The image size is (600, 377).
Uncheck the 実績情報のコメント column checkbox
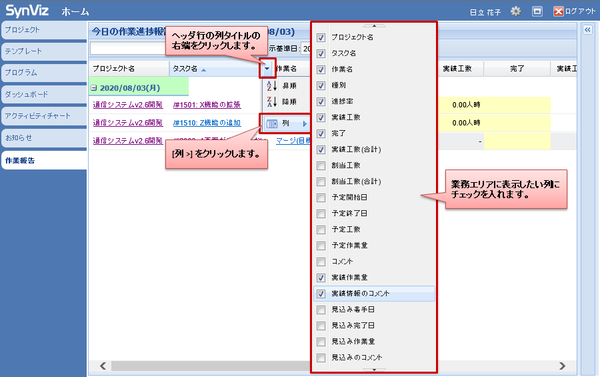[x=321, y=294]
